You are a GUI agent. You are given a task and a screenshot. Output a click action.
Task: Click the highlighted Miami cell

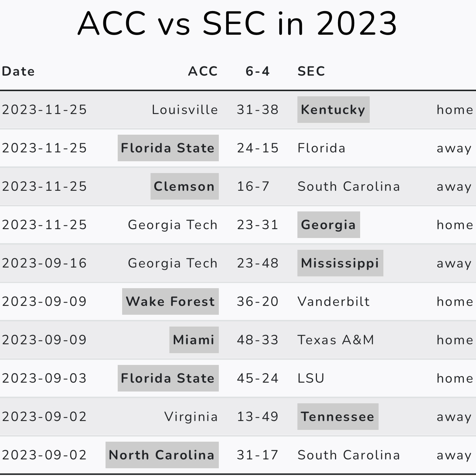(x=194, y=340)
